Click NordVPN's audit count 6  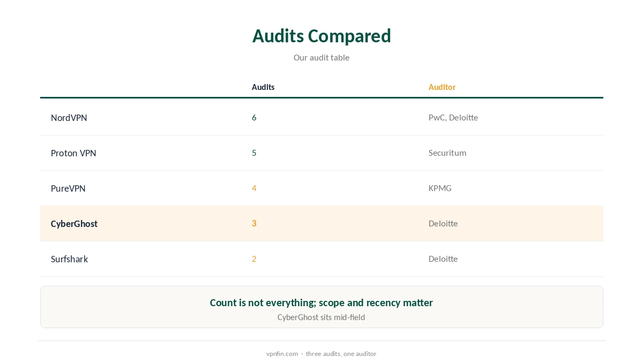point(254,118)
